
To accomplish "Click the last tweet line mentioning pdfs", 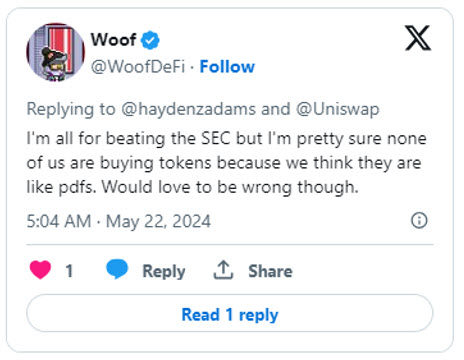I will [193, 187].
